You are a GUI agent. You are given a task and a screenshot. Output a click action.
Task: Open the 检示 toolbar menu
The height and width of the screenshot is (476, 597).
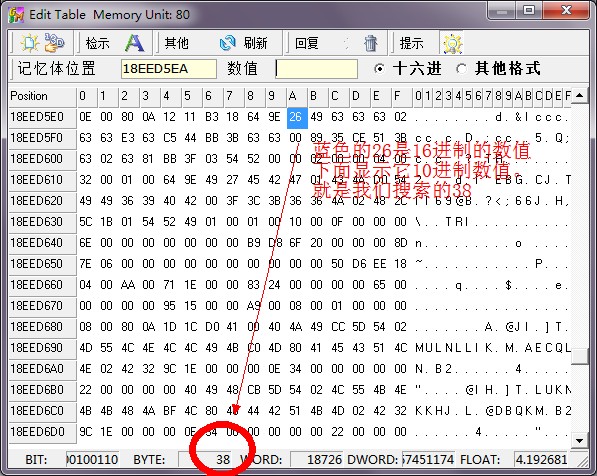point(97,43)
